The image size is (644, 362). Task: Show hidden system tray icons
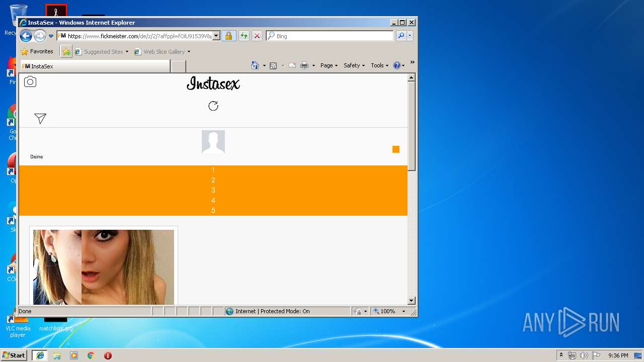(x=561, y=355)
